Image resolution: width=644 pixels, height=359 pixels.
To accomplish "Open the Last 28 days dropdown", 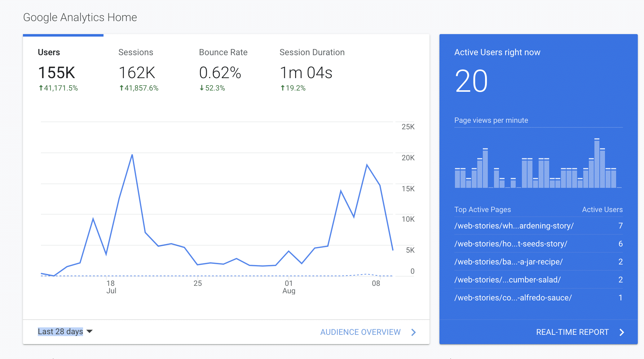I will pyautogui.click(x=60, y=331).
